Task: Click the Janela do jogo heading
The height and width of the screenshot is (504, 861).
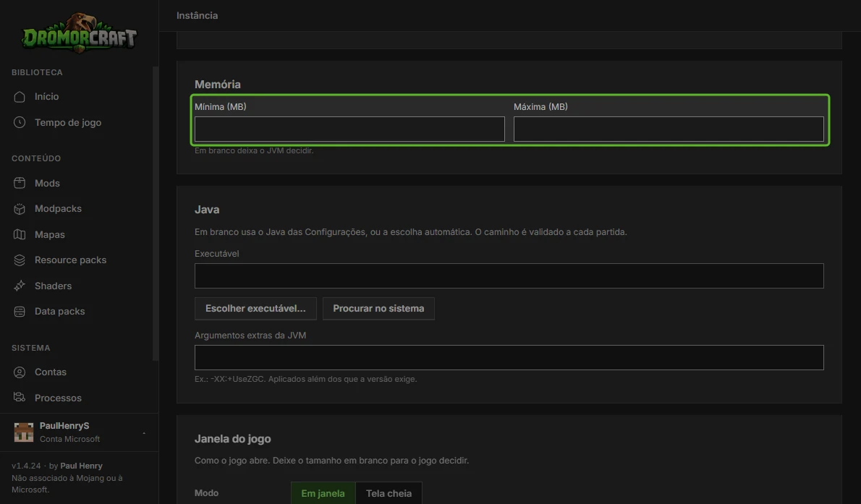Action: 232,439
